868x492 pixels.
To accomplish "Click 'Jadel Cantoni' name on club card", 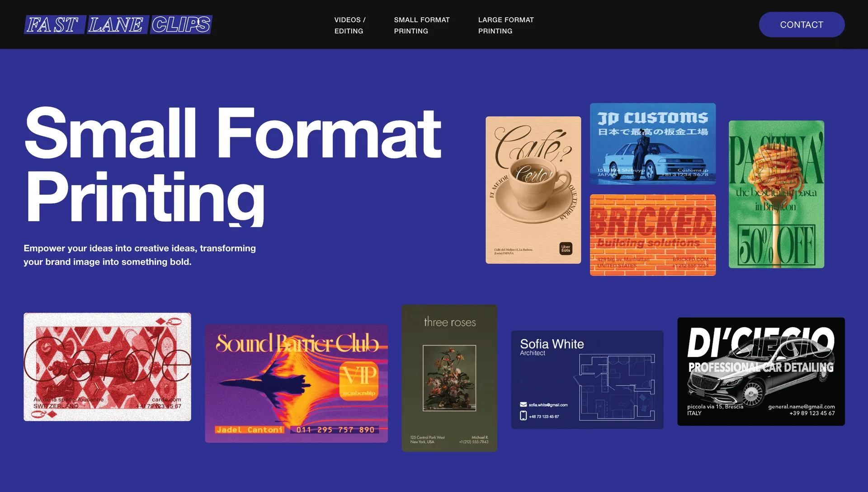I will 250,430.
